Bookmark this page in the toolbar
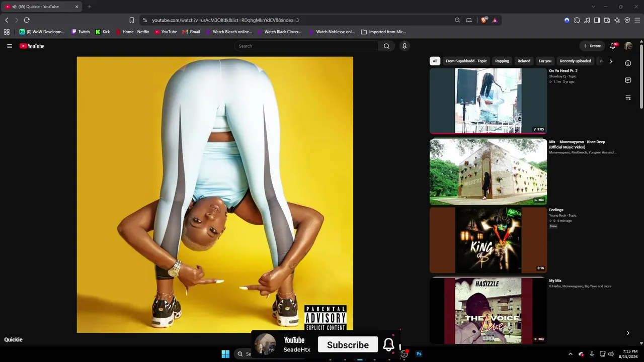The image size is (644, 362). pos(132,20)
